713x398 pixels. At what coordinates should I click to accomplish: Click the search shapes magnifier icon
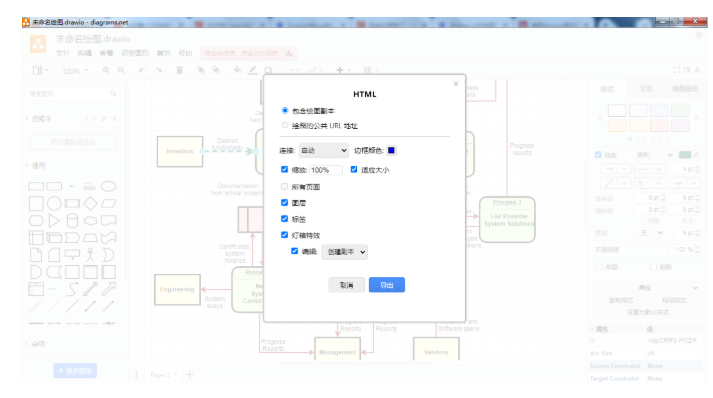(113, 94)
